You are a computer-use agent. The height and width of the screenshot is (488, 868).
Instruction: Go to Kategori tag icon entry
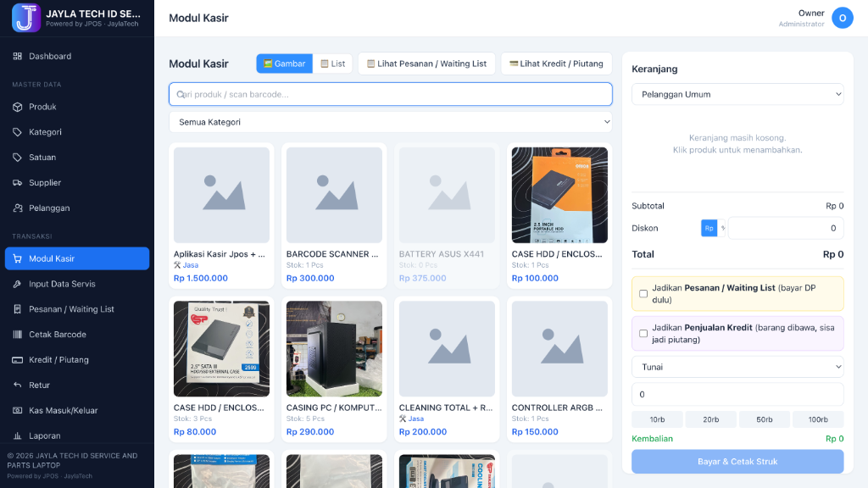tap(77, 132)
